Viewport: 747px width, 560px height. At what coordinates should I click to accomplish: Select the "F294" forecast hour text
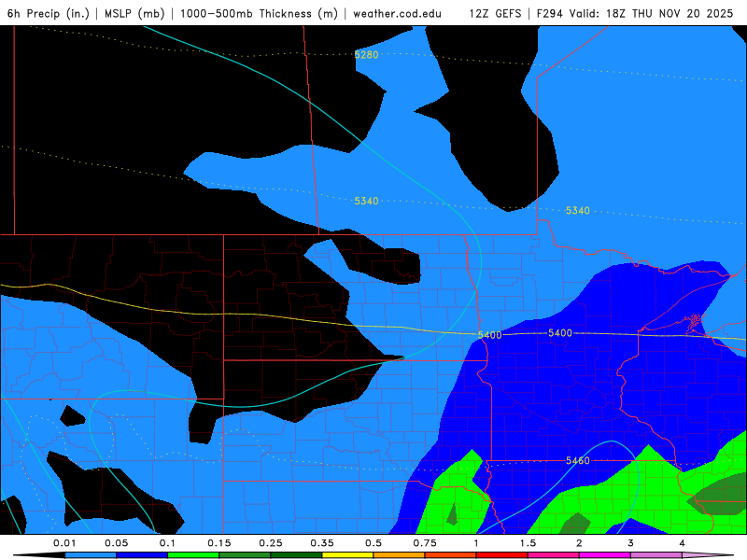(x=551, y=13)
